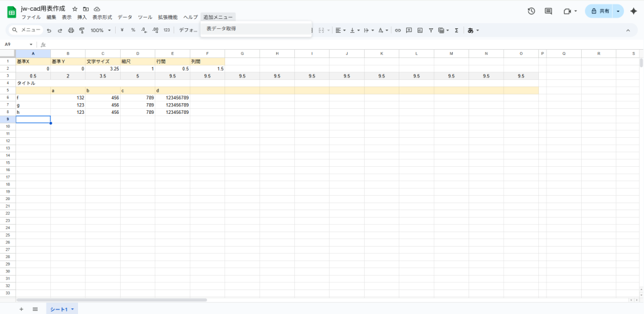Open the 編集 menu

(52, 17)
